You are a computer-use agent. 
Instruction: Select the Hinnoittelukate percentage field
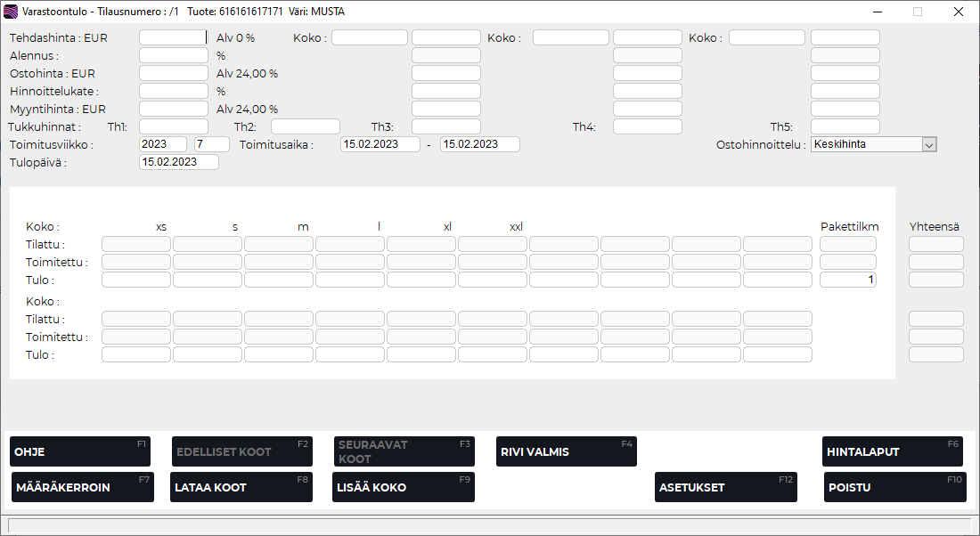(x=173, y=91)
